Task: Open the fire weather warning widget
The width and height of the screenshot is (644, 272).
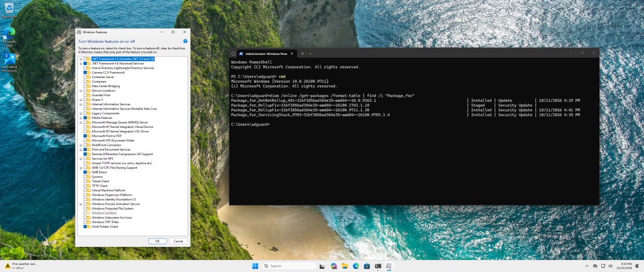Action: 20,266
